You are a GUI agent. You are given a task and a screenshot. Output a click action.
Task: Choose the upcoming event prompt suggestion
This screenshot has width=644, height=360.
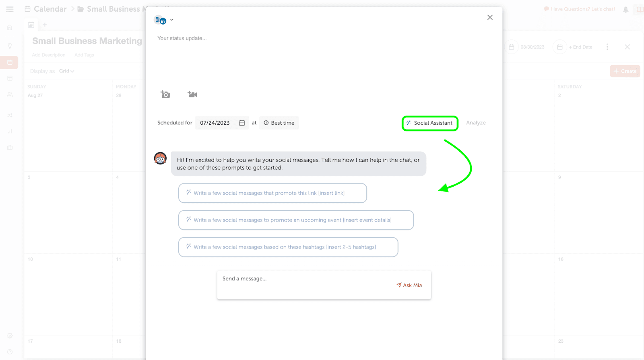(296, 220)
